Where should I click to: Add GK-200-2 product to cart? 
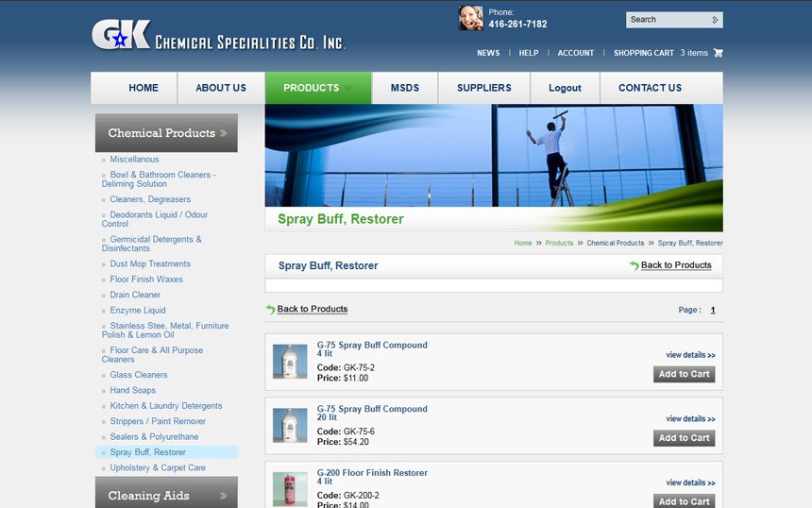(685, 500)
